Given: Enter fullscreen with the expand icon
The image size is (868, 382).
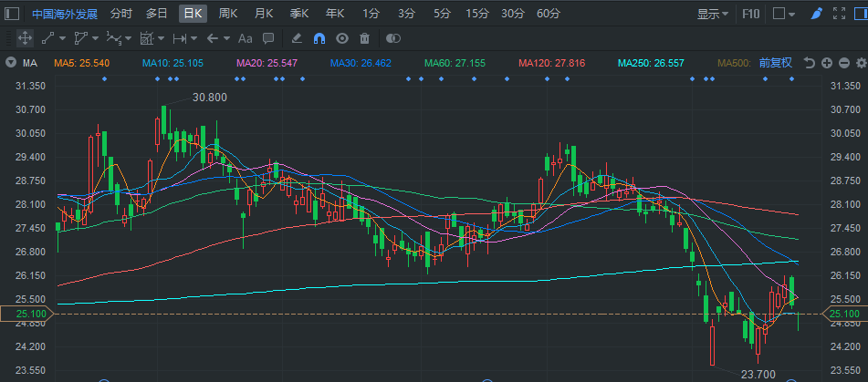Looking at the screenshot, I should pos(839,14).
